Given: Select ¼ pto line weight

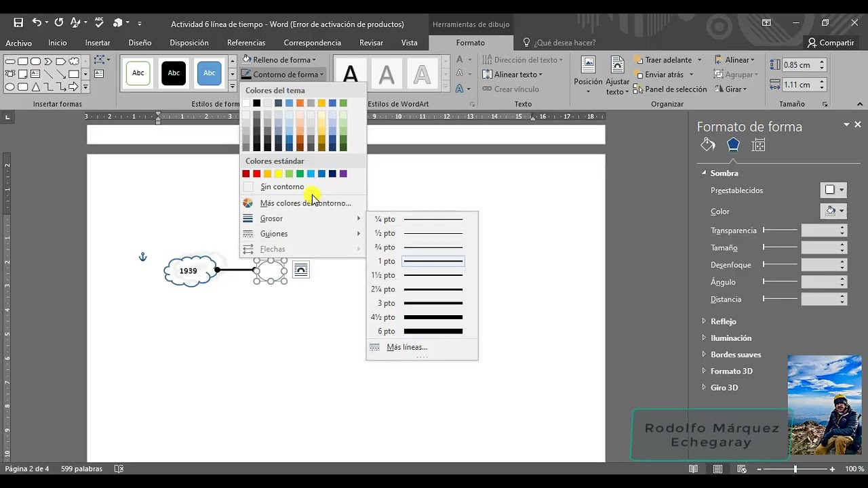Looking at the screenshot, I should coord(422,219).
